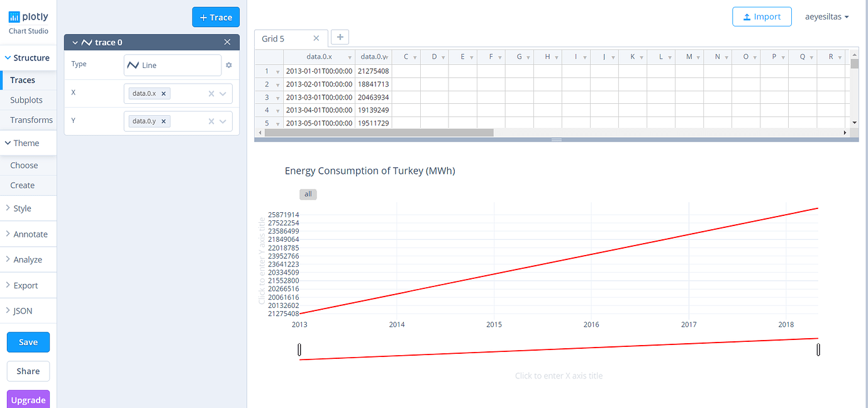
Task: Collapse the Structure section
Action: pyautogui.click(x=28, y=58)
